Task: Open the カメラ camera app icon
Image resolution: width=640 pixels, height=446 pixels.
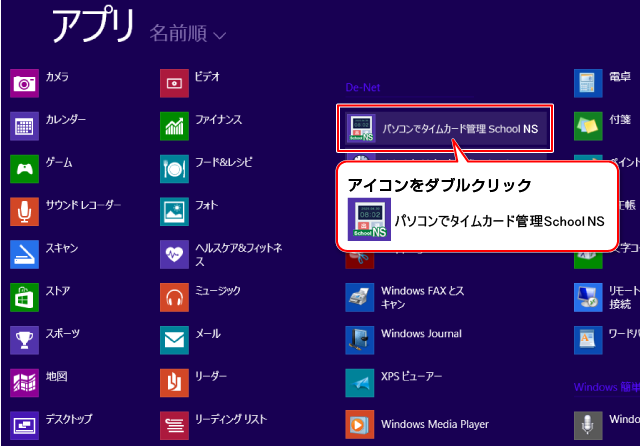Action: (24, 83)
